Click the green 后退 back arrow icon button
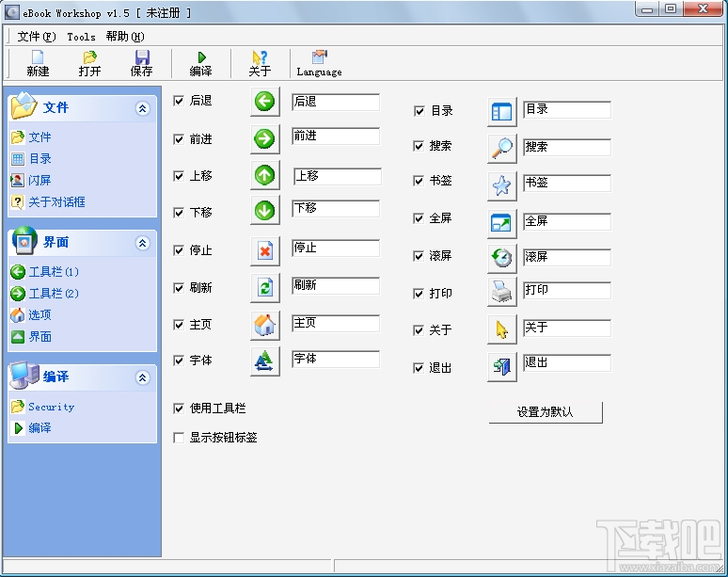This screenshot has width=728, height=577. click(265, 102)
